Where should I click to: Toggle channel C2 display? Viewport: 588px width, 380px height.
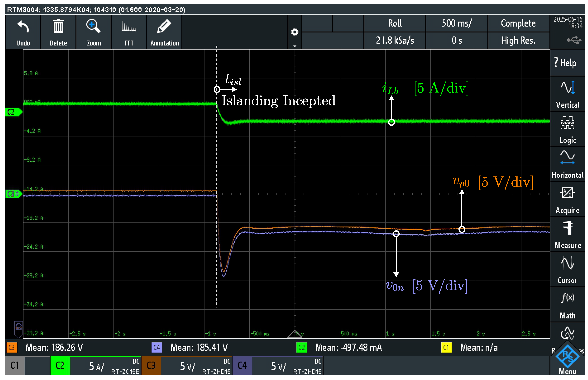coord(60,365)
